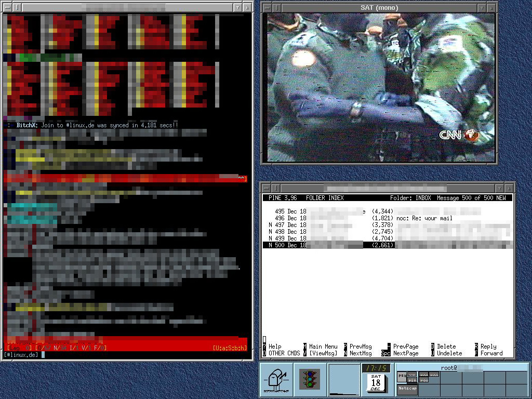Open the window menu of the PINE window
The height and width of the screenshot is (399, 532).
click(x=267, y=188)
